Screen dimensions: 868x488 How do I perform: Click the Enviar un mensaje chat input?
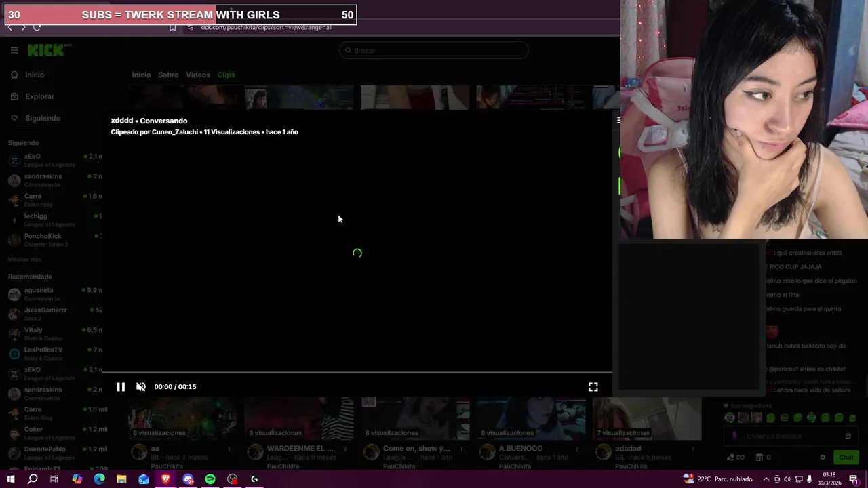790,436
